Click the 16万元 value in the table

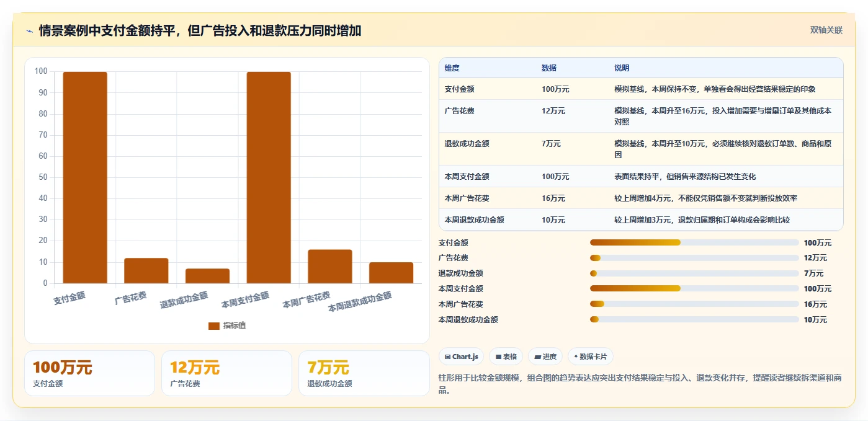click(553, 198)
